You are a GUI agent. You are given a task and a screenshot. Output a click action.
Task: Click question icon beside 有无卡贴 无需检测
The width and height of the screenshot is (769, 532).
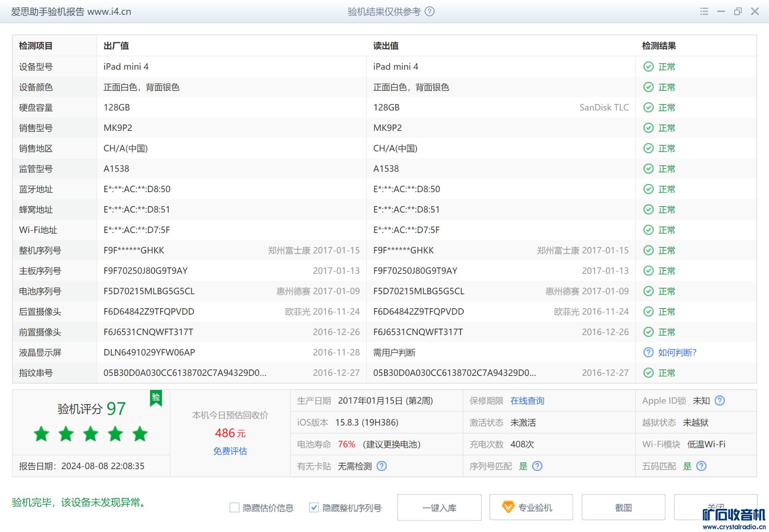click(382, 466)
